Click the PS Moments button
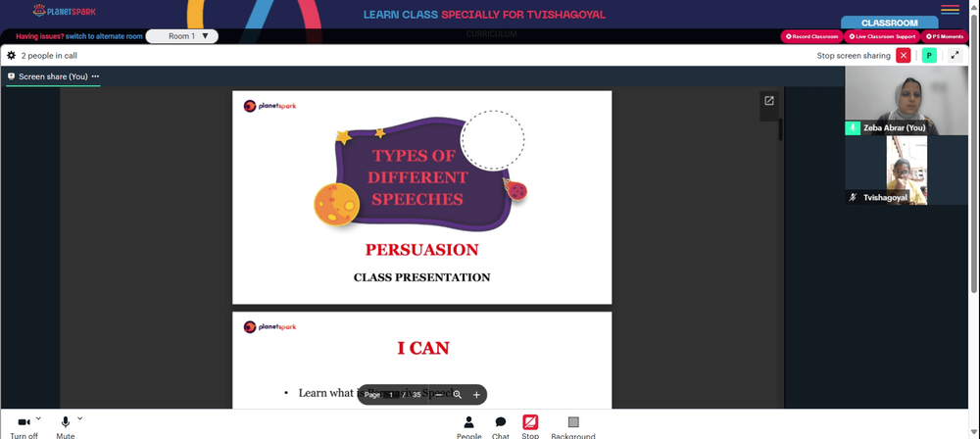Viewport: 980px width, 439px height. pos(945,36)
